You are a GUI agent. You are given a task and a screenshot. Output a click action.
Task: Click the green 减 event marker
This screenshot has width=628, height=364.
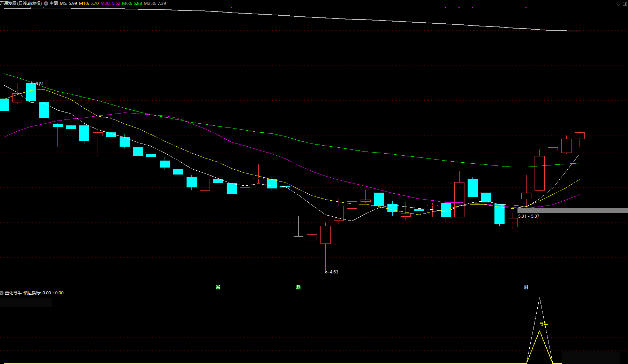(x=218, y=287)
